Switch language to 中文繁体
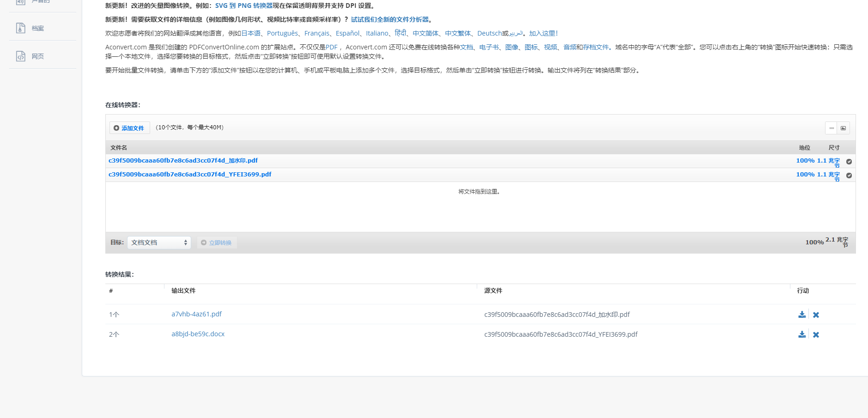Viewport: 868px width, 418px height. click(458, 33)
